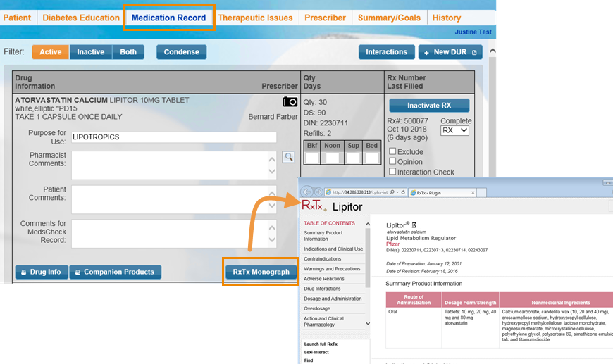
Task: Select the Active filter
Action: tap(51, 52)
